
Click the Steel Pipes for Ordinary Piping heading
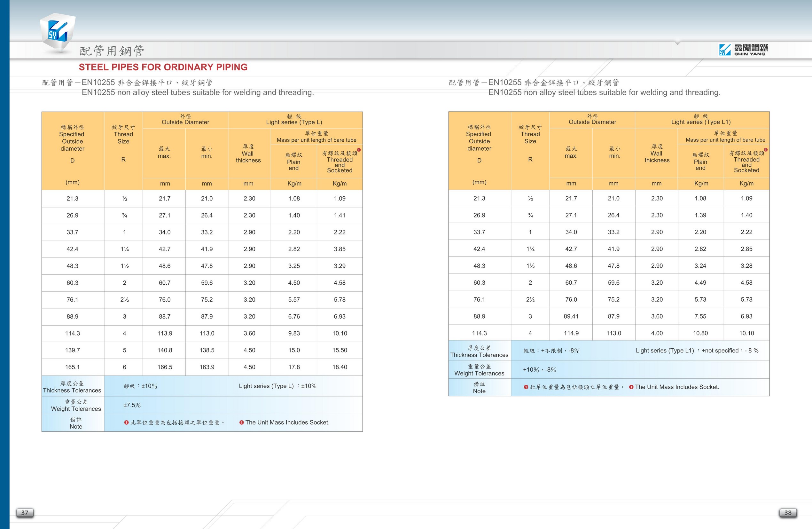coord(163,67)
